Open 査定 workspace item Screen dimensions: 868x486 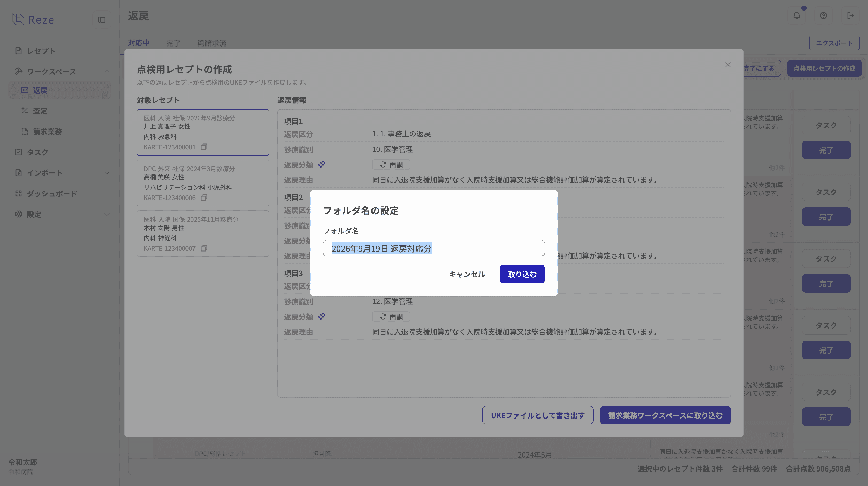click(60, 111)
